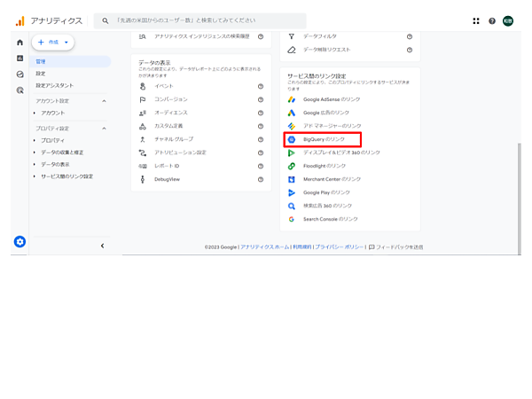532x399 pixels.
Task: Expand データの収集と修正 tree item
Action: point(35,153)
